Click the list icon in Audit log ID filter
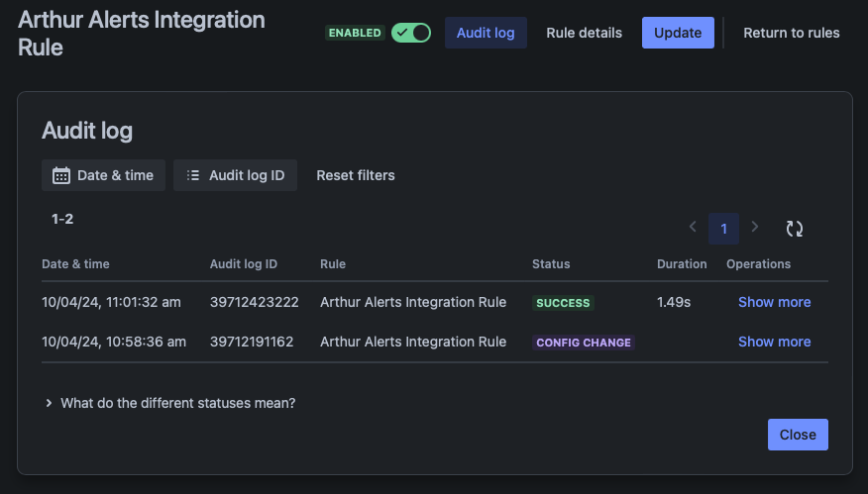The image size is (868, 494). point(193,175)
